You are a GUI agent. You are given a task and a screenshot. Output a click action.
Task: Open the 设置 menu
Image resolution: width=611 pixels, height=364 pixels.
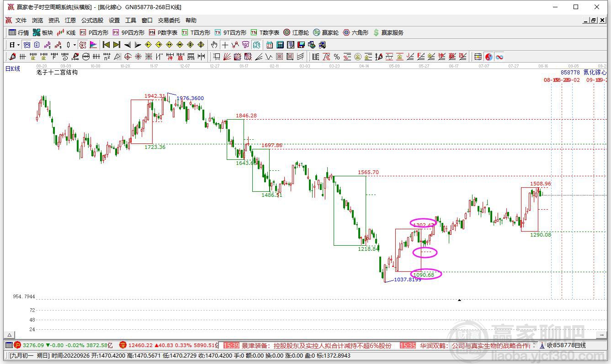pos(114,21)
